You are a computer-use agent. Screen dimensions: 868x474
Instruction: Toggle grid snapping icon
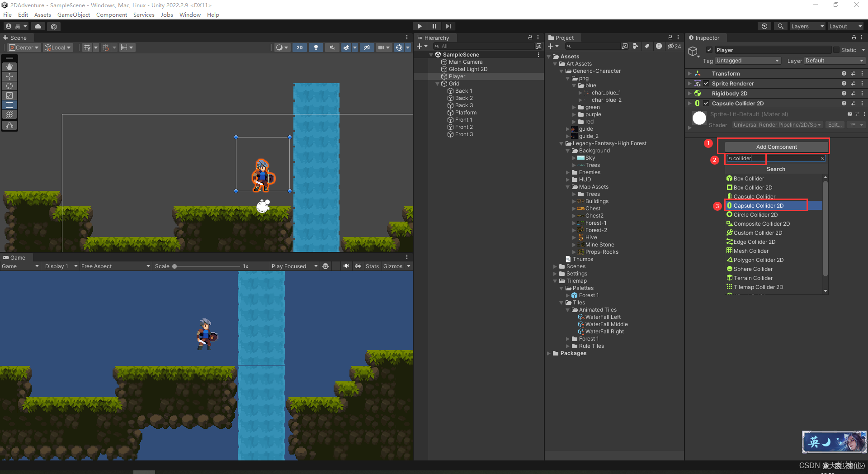point(106,47)
